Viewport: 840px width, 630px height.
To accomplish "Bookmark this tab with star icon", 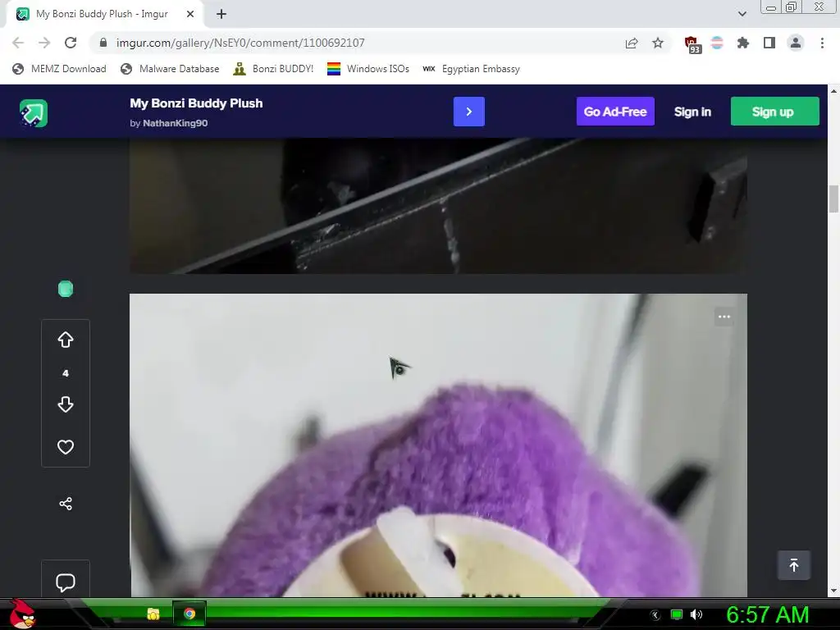I will 658,43.
